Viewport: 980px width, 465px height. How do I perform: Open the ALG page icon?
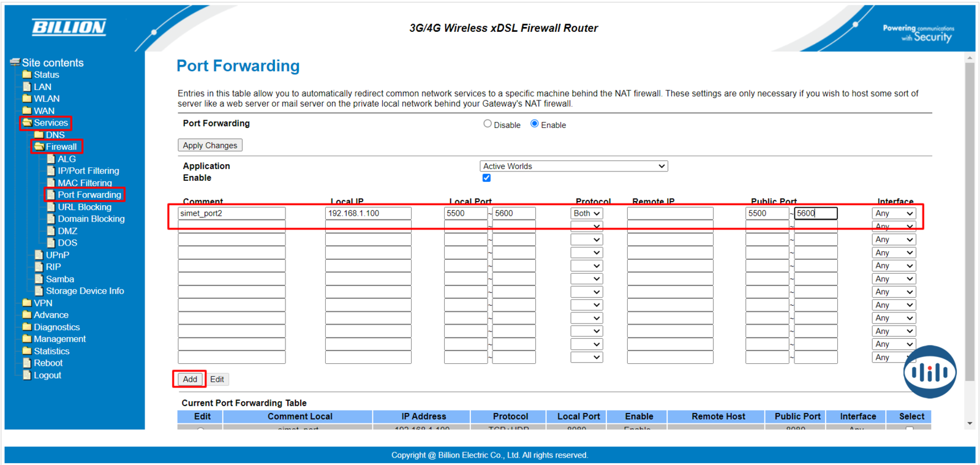click(51, 159)
